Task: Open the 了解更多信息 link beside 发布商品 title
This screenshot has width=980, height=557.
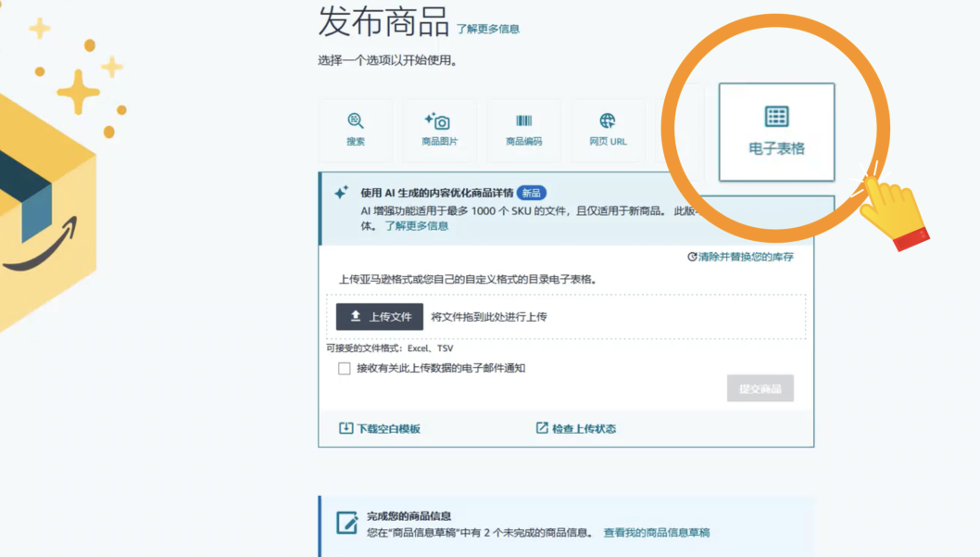Action: 487,28
